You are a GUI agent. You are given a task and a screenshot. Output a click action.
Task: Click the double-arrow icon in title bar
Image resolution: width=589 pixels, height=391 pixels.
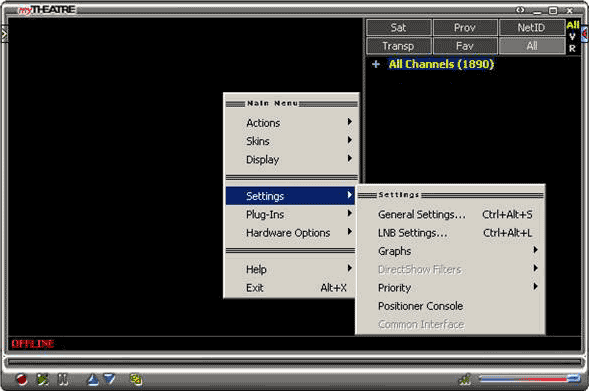[520, 10]
